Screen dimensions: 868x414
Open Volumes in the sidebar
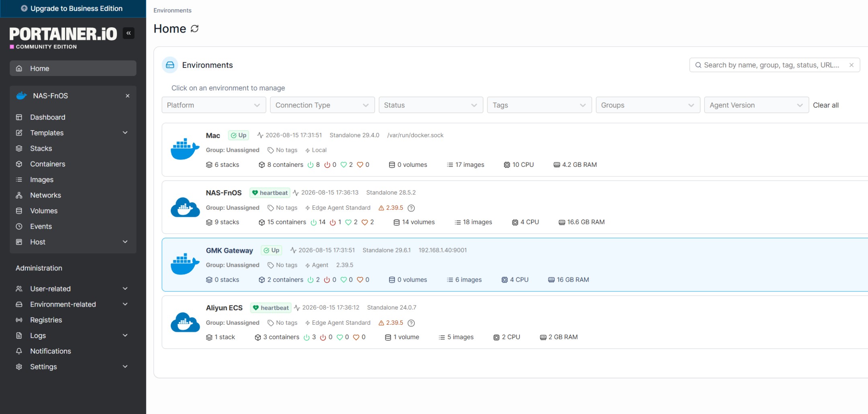click(73, 211)
